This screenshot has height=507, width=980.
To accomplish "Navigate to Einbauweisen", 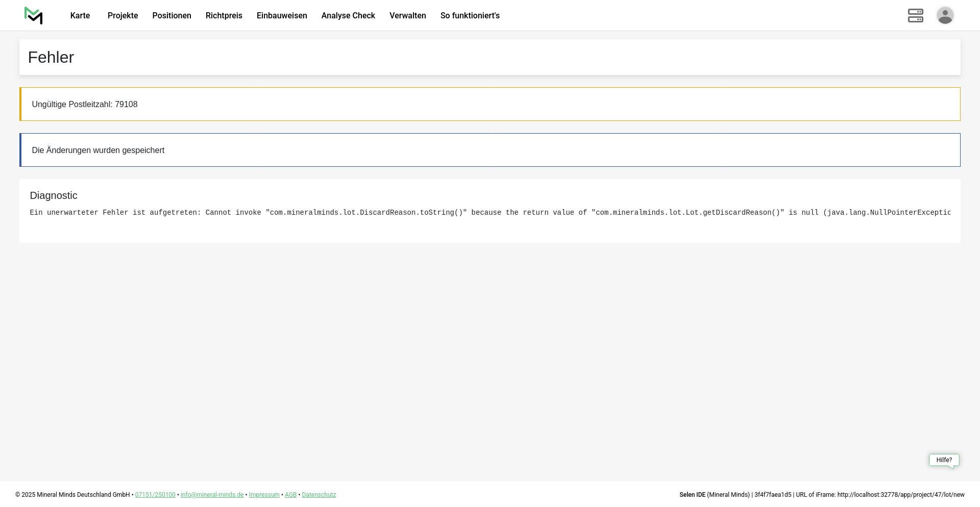I will (282, 16).
